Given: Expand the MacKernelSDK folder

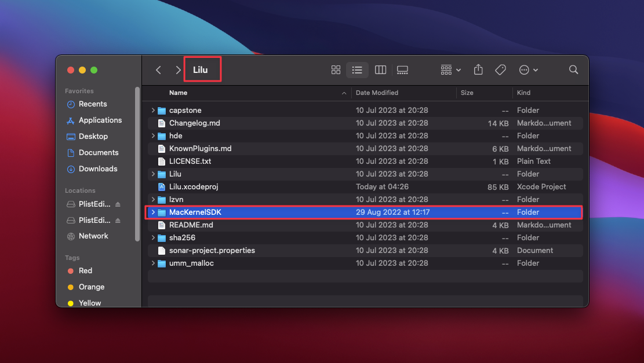Looking at the screenshot, I should click(x=153, y=212).
